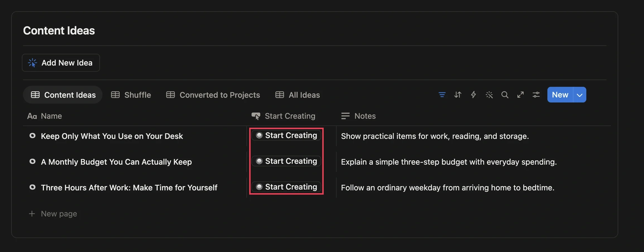Click the Content Ideas heading title

point(59,31)
